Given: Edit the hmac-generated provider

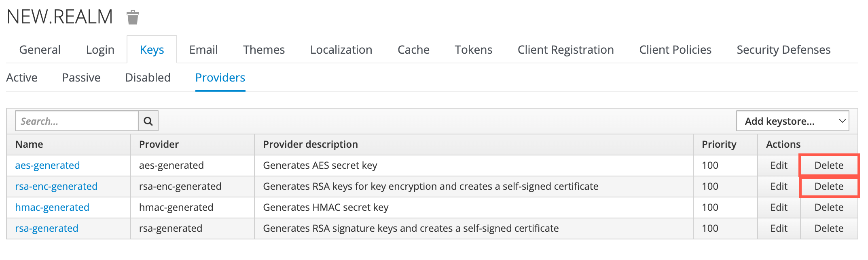Looking at the screenshot, I should pos(779,208).
